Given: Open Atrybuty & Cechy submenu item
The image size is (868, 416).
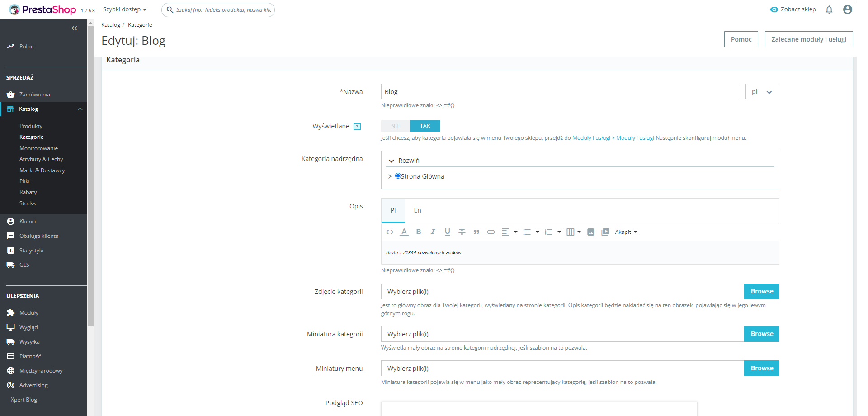Looking at the screenshot, I should click(x=41, y=159).
